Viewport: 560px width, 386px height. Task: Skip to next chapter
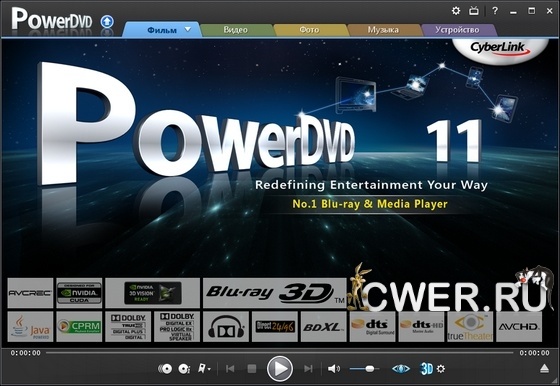[308, 369]
